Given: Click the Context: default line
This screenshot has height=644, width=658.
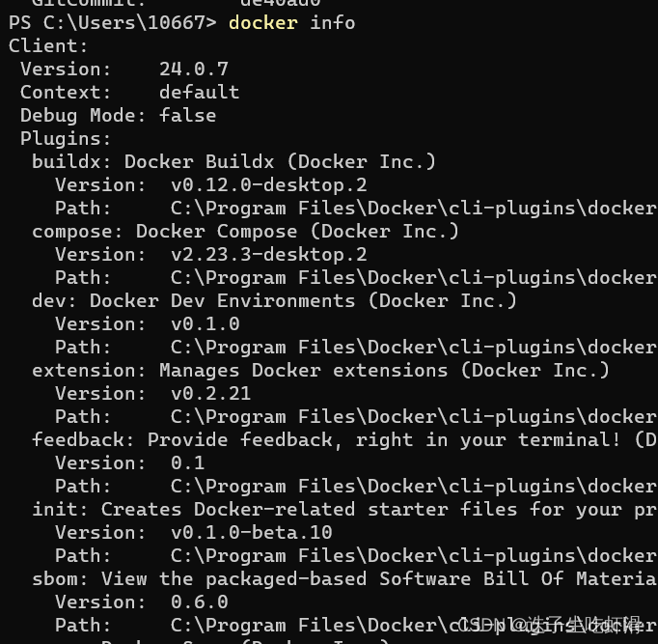Looking at the screenshot, I should 129,92.
